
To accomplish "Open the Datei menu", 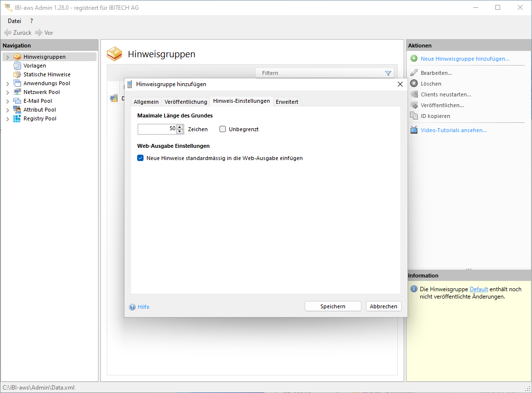I will [x=14, y=21].
